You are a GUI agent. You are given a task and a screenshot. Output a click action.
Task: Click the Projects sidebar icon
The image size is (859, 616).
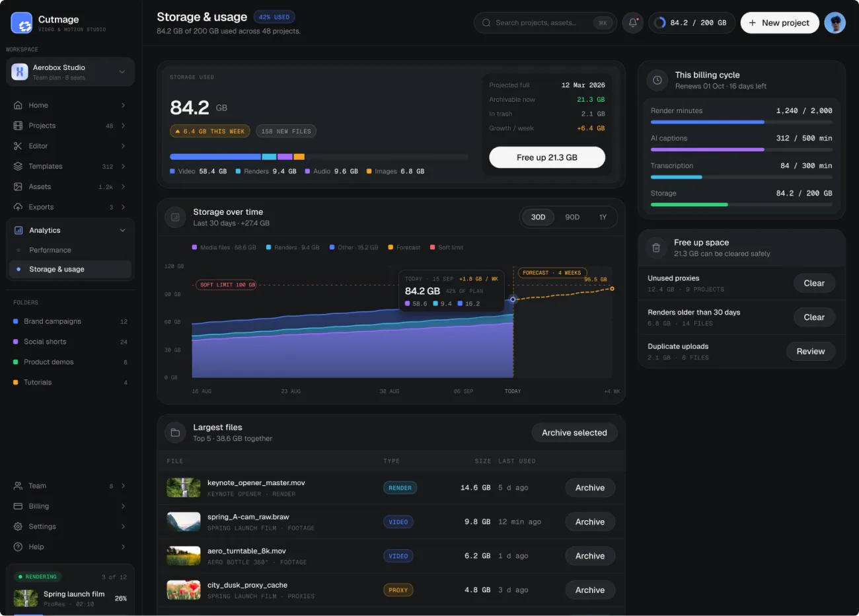18,126
